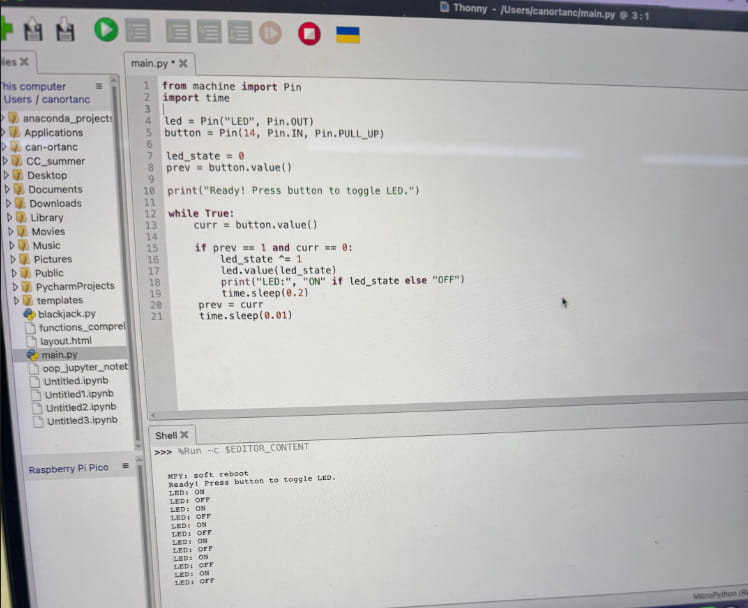Expand the Pictures folder
Image resolution: width=748 pixels, height=608 pixels.
(x=13, y=259)
